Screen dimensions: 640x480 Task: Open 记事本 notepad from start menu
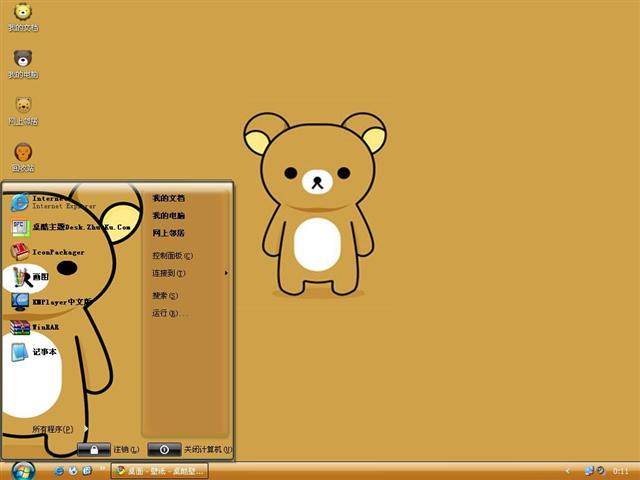[x=33, y=352]
